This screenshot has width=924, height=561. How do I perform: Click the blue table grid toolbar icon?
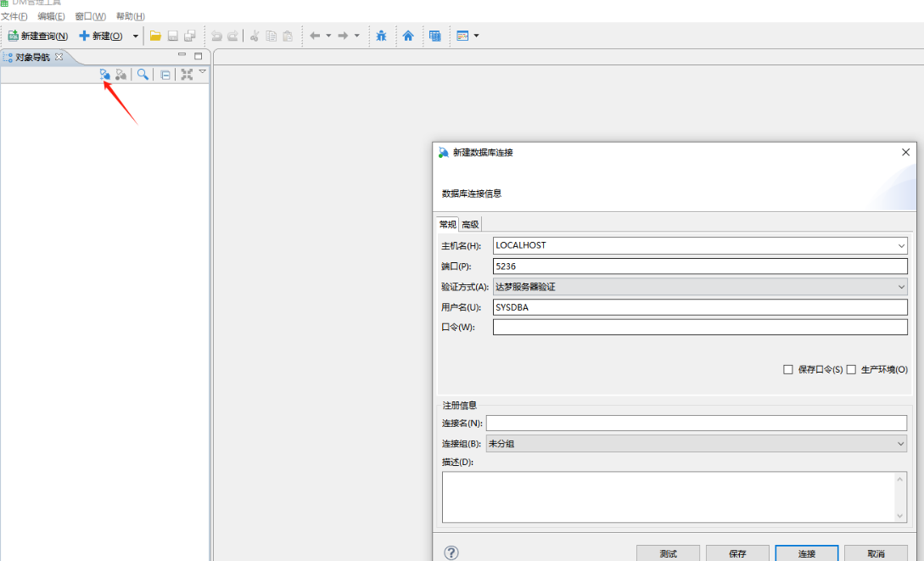[x=435, y=36]
